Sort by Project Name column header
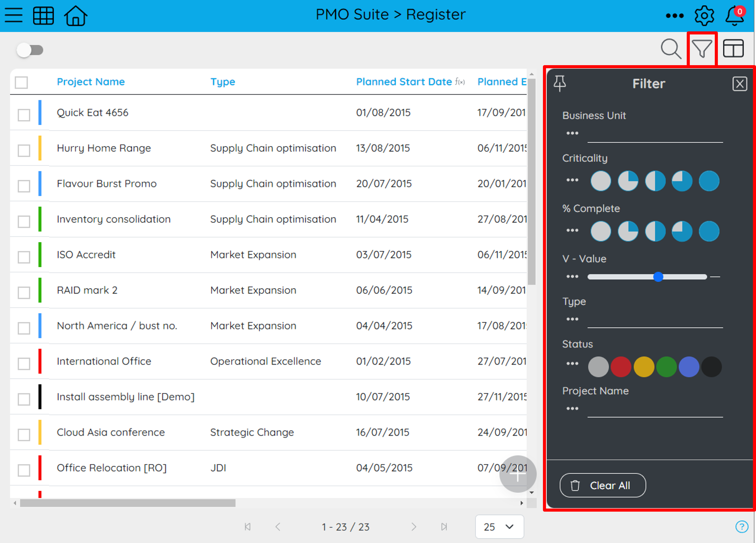This screenshot has width=756, height=543. point(91,82)
